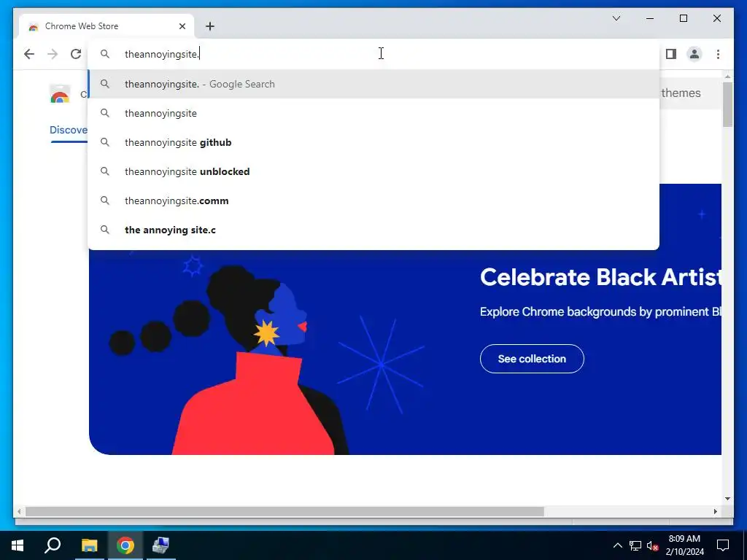Close the Chrome Web Store tab

(x=182, y=26)
